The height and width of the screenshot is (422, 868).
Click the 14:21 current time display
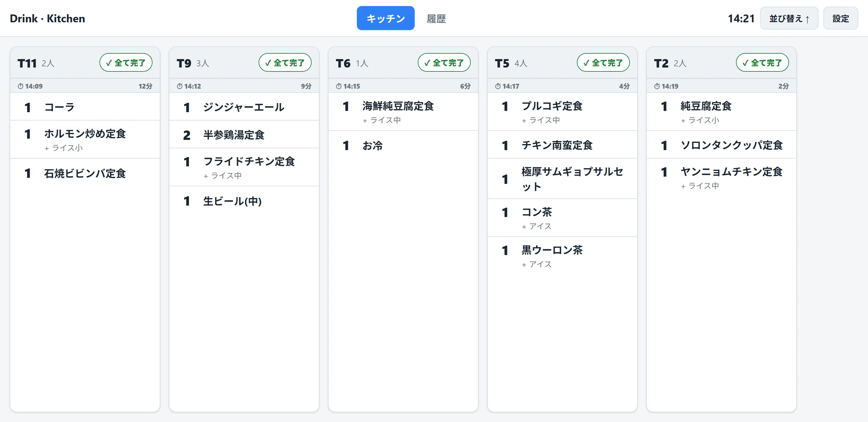741,18
